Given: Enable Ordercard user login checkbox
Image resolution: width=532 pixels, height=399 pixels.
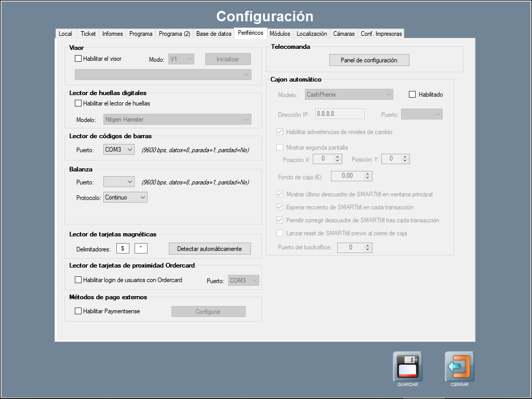Looking at the screenshot, I should click(78, 280).
